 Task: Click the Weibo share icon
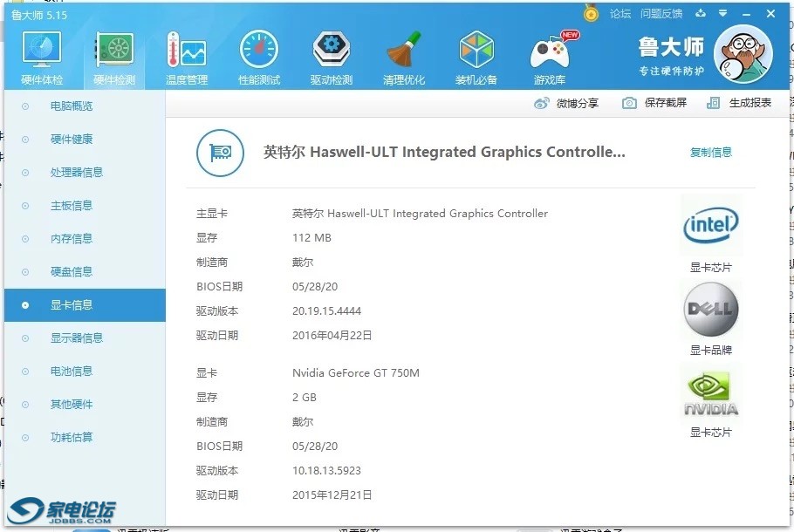(x=541, y=103)
